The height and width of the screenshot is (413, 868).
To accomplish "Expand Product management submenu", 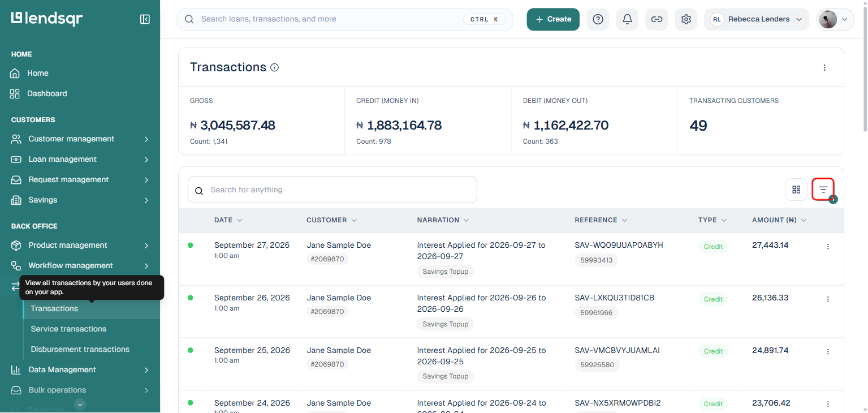I will click(x=146, y=246).
